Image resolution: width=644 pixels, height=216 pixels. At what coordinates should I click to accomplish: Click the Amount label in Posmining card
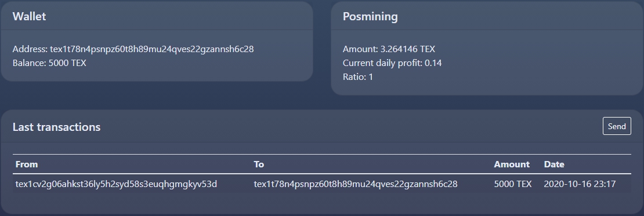(x=360, y=49)
